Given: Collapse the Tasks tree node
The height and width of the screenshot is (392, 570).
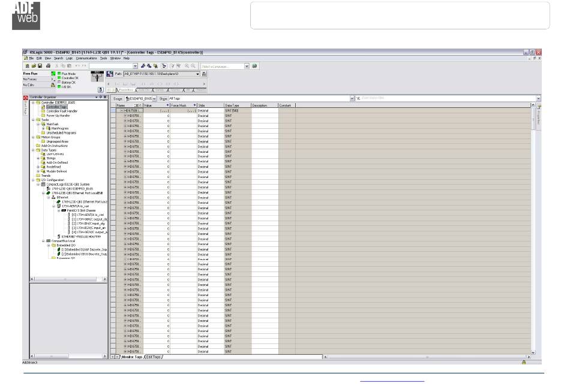Looking at the screenshot, I should (x=33, y=120).
